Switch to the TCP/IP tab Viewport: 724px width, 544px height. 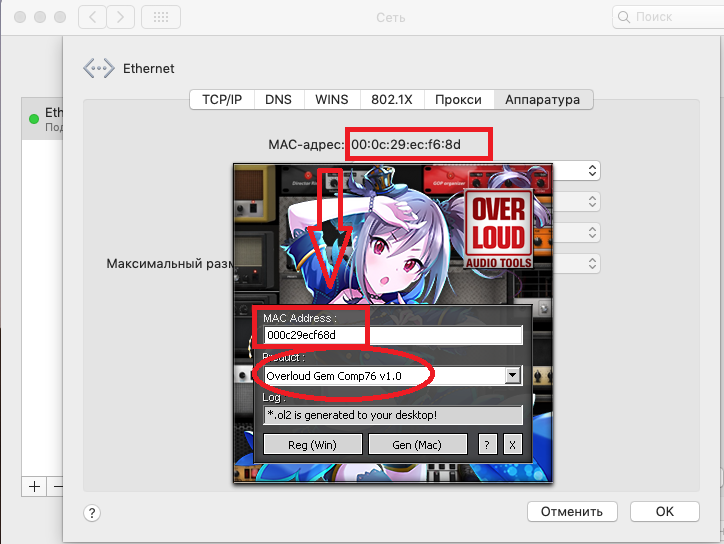click(222, 100)
